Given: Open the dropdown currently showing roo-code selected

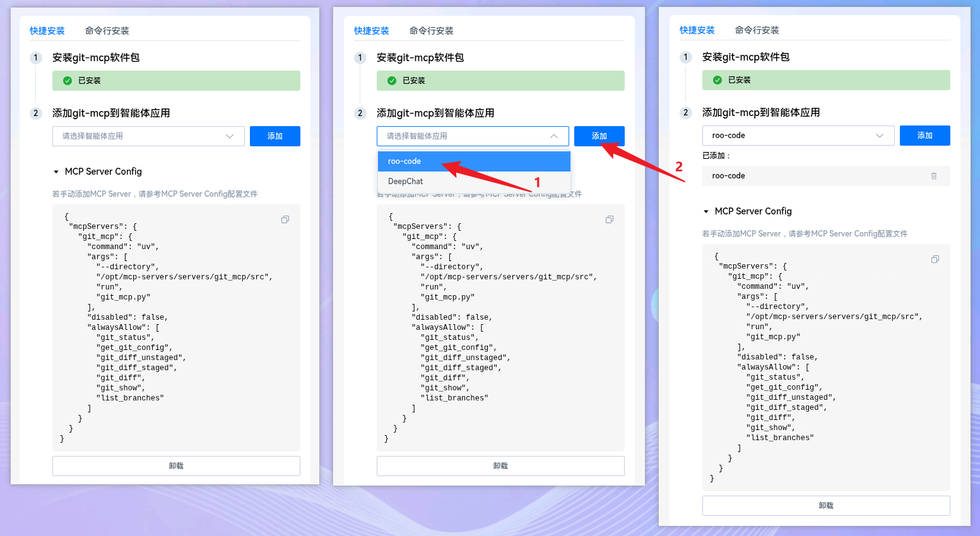Looking at the screenshot, I should 798,136.
